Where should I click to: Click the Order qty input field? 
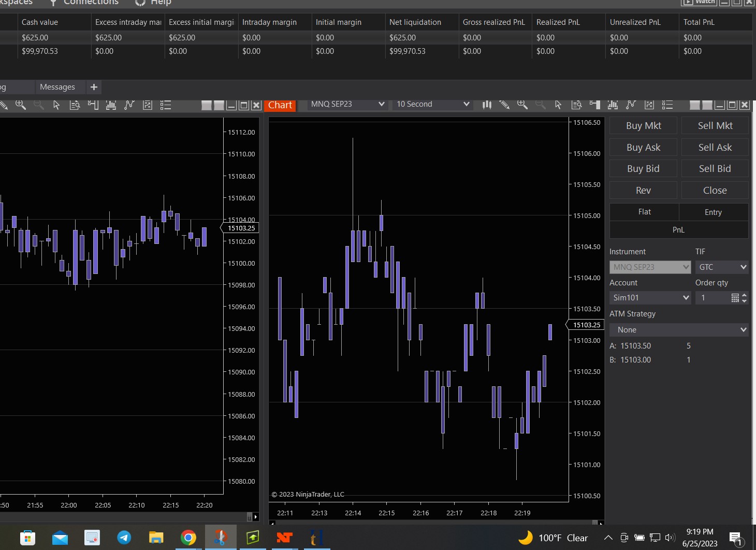click(x=713, y=298)
